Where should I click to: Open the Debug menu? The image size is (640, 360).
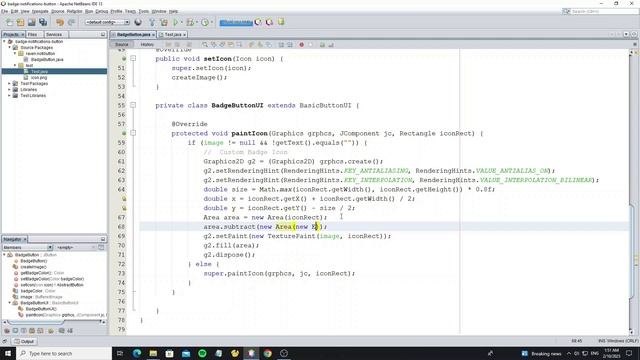pos(102,11)
